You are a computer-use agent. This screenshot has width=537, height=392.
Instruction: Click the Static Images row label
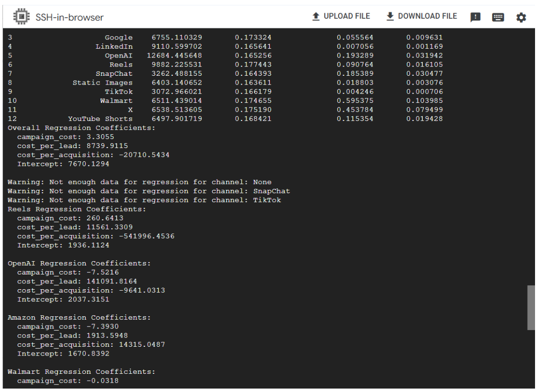pos(102,83)
